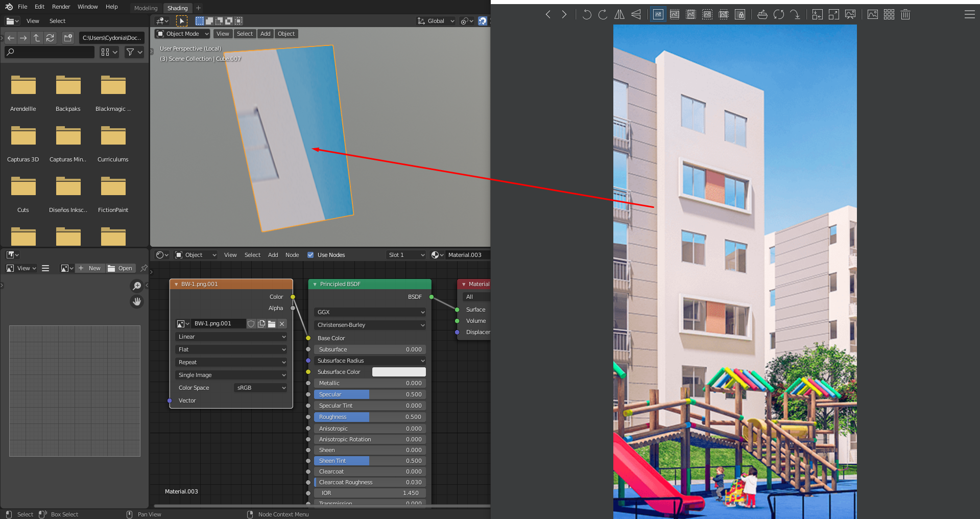Screen dimensions: 980x519
Task: Click the Open image button
Action: click(121, 268)
